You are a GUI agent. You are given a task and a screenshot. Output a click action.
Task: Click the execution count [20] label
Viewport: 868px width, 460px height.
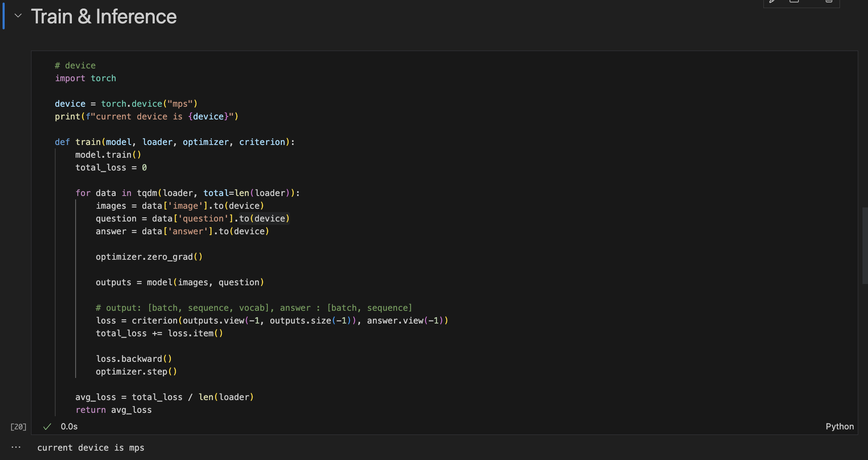point(18,427)
